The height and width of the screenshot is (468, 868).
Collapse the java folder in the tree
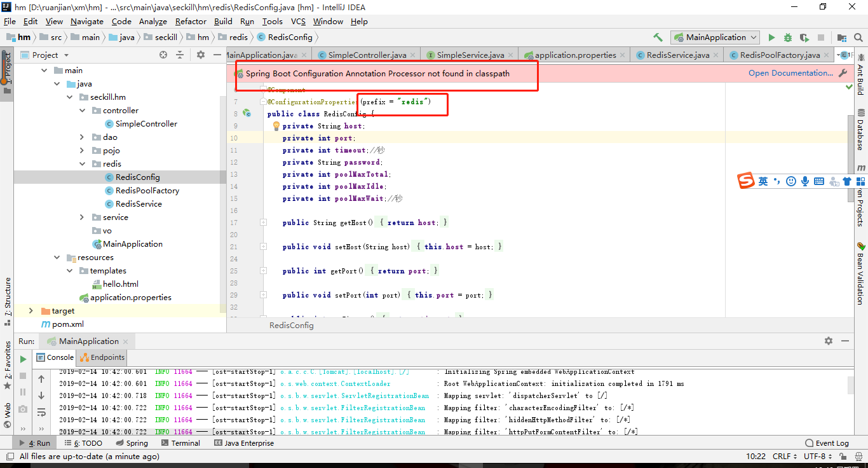(x=57, y=84)
